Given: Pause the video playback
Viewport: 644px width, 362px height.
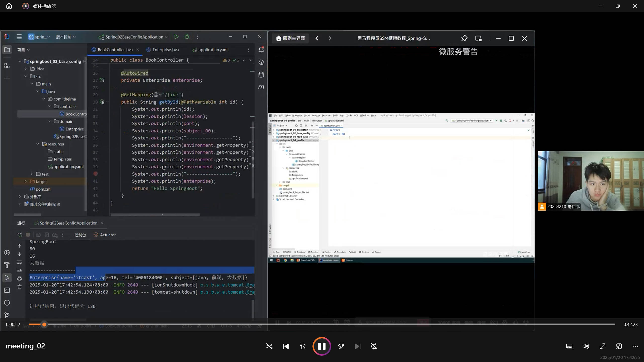Looking at the screenshot, I should [x=322, y=346].
